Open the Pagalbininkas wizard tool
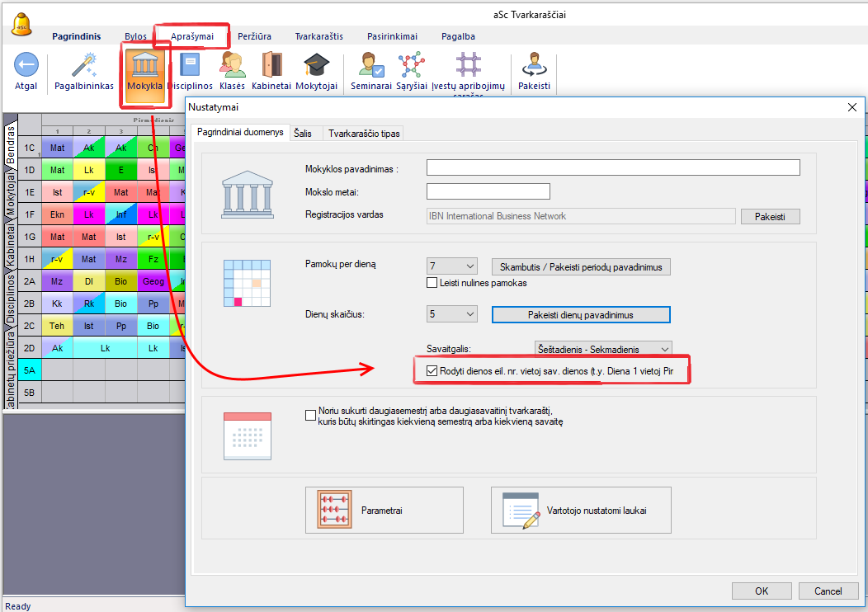The width and height of the screenshot is (868, 612). 83,66
